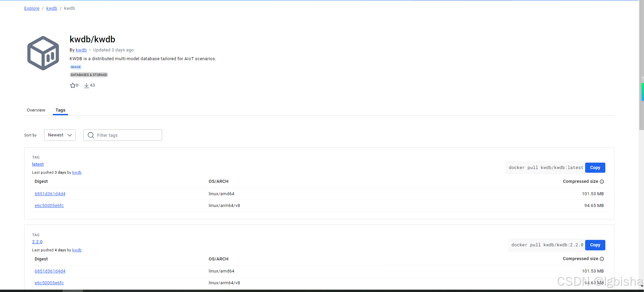644x292 pixels.
Task: Click the scrollbar down arrow
Action: [642, 286]
